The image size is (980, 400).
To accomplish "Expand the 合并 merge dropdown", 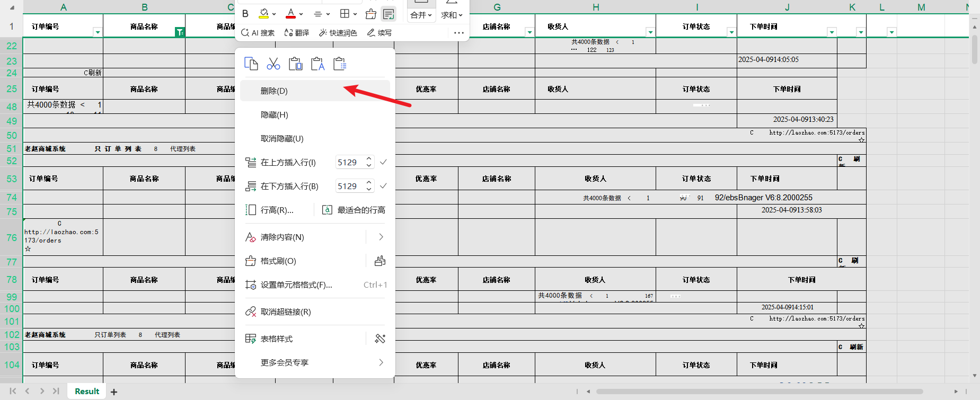I will (x=421, y=15).
